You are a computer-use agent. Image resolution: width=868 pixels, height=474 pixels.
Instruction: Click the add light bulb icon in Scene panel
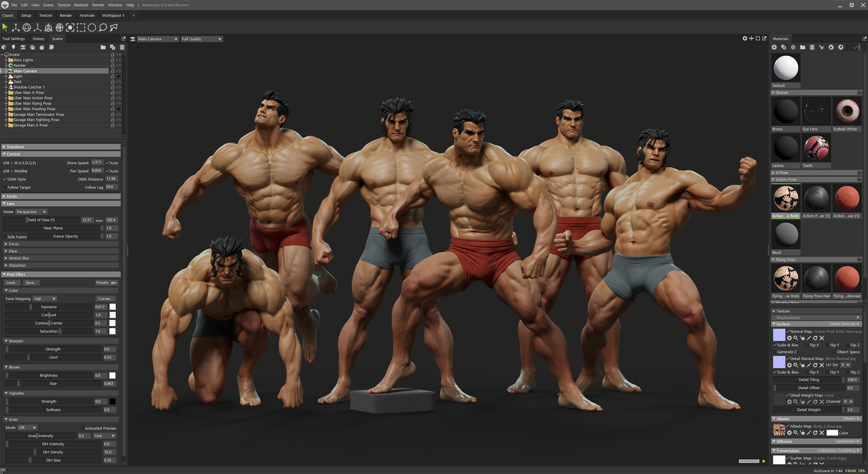point(14,47)
